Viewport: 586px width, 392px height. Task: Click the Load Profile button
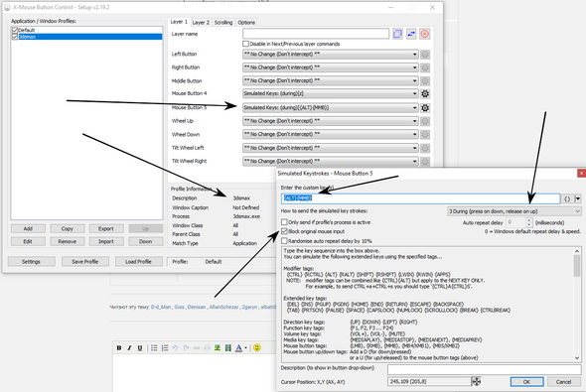[x=139, y=261]
